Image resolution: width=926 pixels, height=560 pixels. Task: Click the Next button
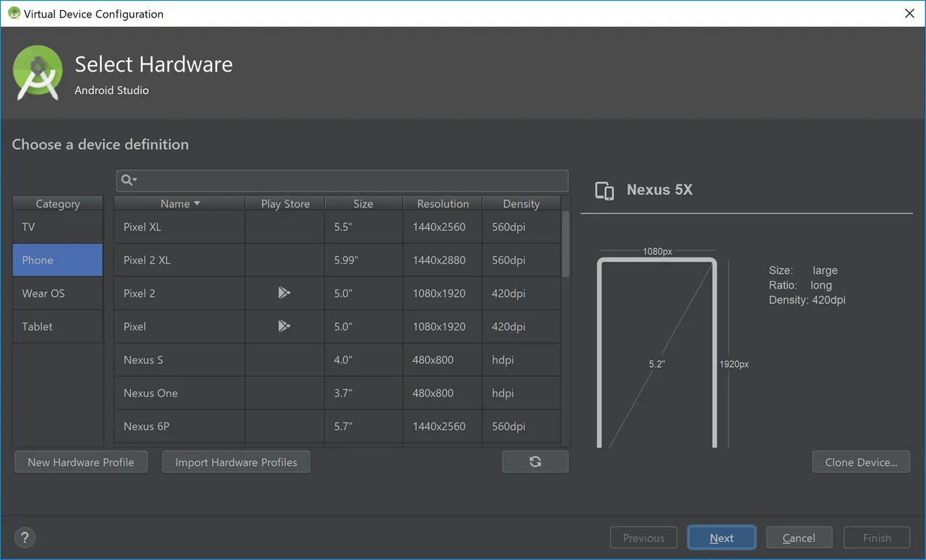coord(721,538)
